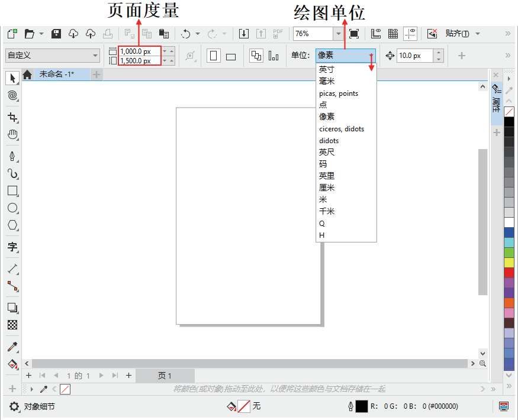This screenshot has height=420, width=518.
Task: Go to the Welcome home screen tab
Action: 27,75
